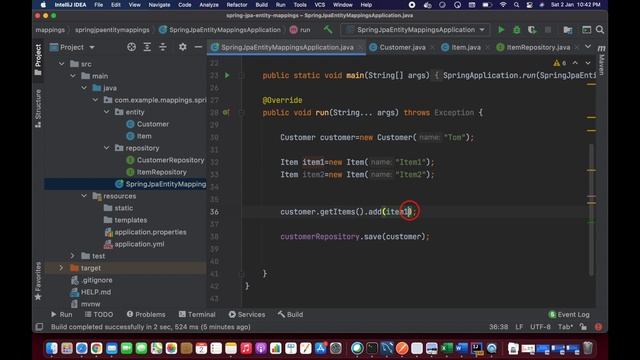Collapse the java folder
This screenshot has width=640, height=360.
pyautogui.click(x=84, y=88)
